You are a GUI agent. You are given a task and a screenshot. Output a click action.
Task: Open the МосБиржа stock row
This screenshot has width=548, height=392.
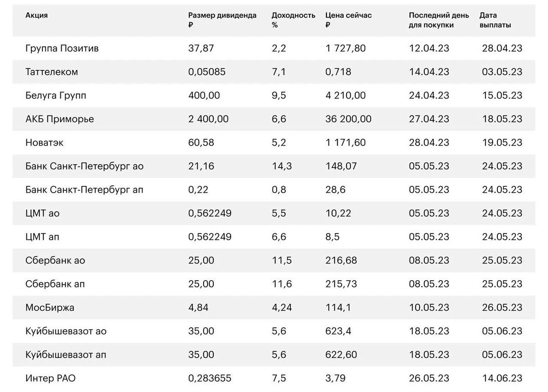coord(274,308)
